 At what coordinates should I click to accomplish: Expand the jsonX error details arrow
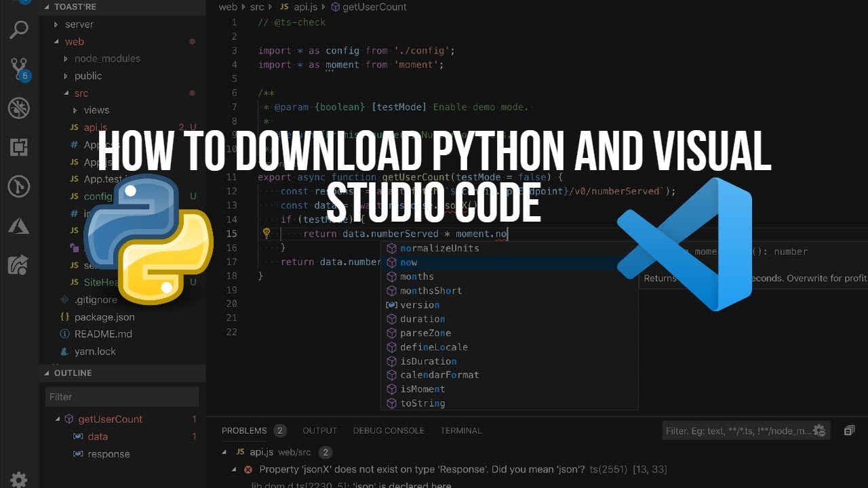pyautogui.click(x=235, y=469)
